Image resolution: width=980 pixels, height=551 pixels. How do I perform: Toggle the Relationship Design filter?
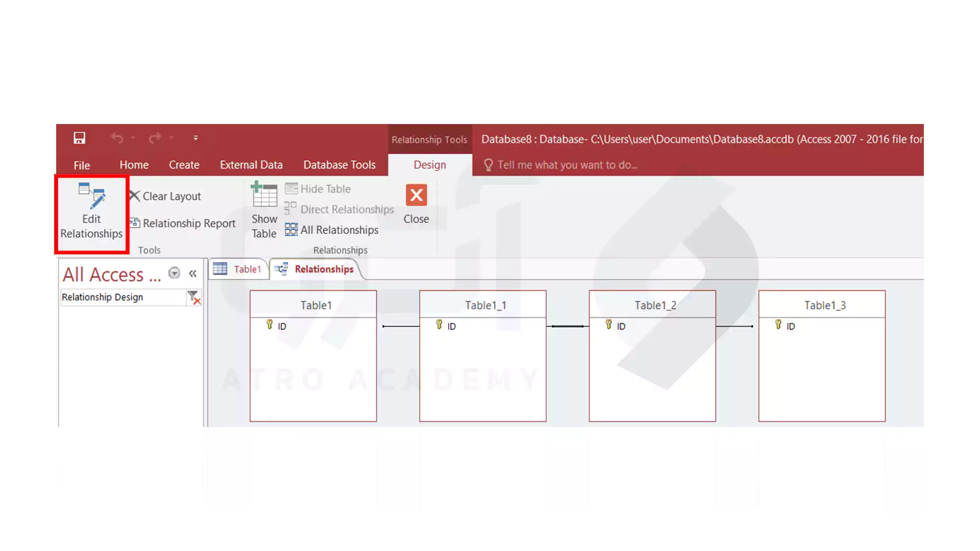(193, 297)
